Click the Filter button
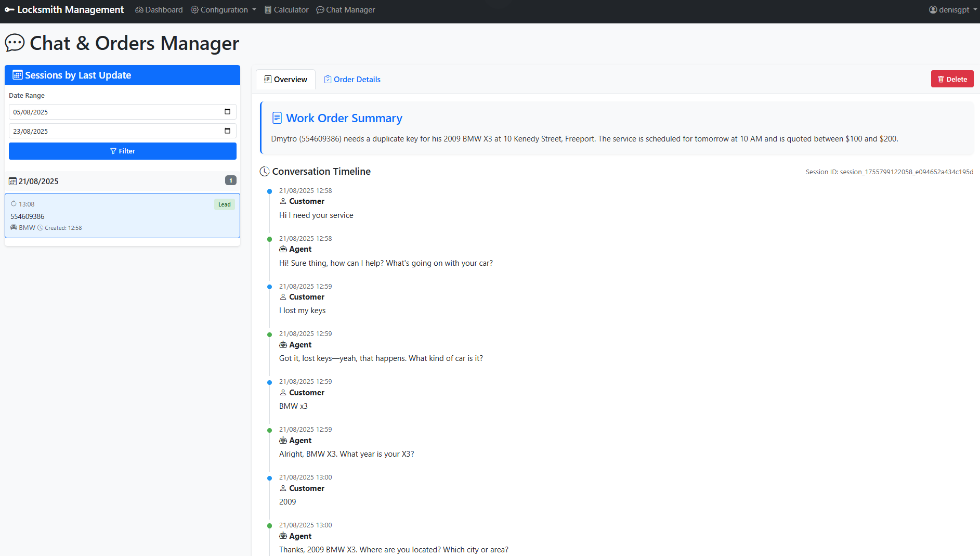The image size is (980, 556). 122,151
